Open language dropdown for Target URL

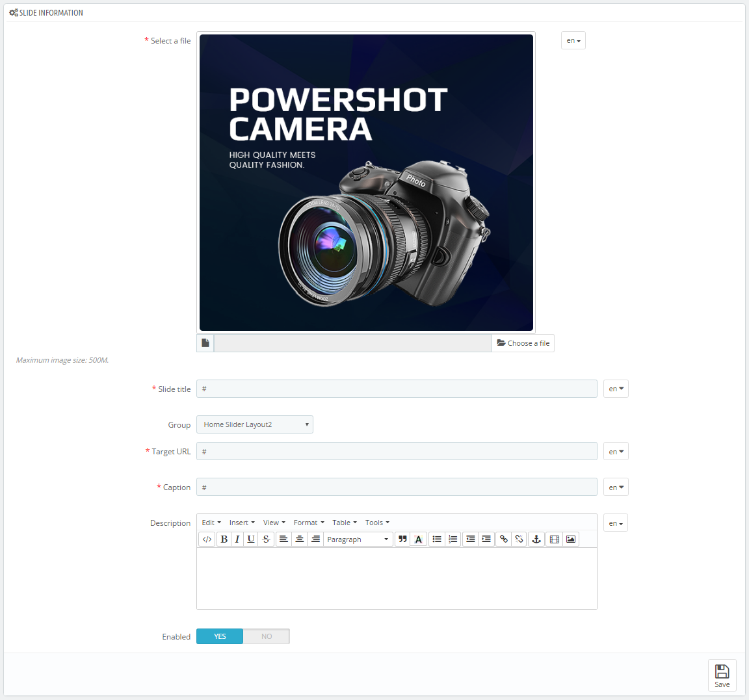[x=616, y=451]
